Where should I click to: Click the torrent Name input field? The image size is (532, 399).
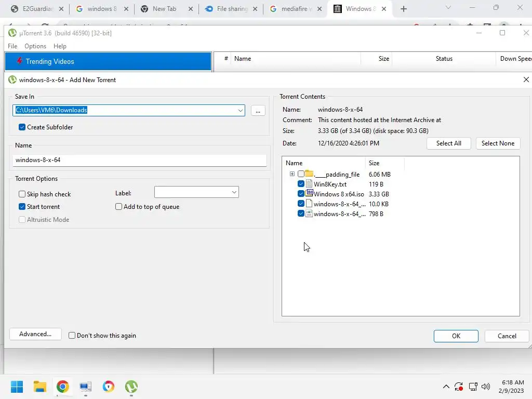tap(139, 160)
